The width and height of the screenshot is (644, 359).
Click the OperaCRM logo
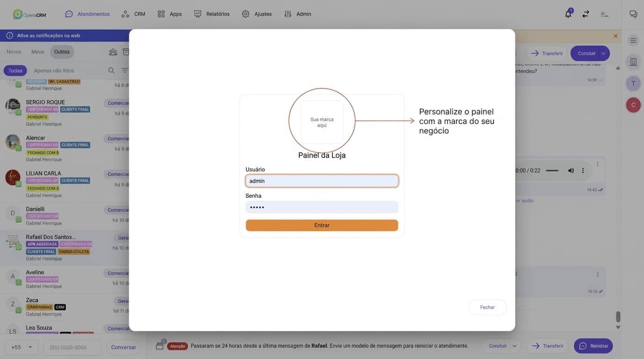tap(29, 14)
